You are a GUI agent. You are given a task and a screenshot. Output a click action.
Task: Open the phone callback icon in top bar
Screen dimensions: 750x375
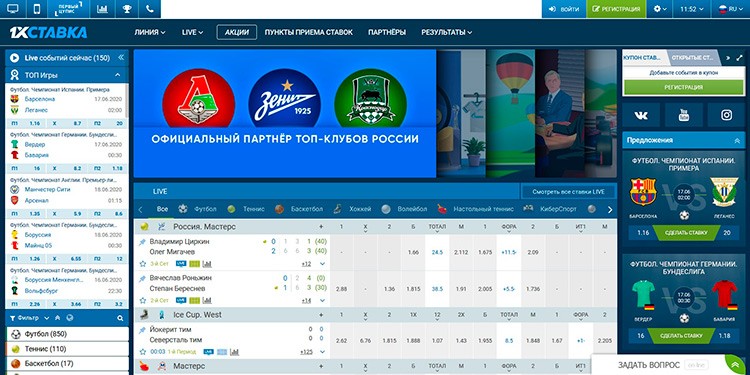(x=149, y=9)
